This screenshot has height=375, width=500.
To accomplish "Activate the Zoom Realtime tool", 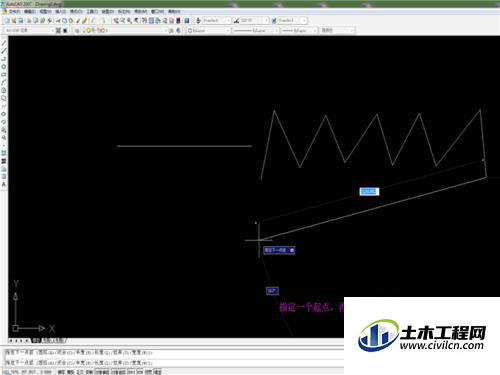I will tap(122, 21).
